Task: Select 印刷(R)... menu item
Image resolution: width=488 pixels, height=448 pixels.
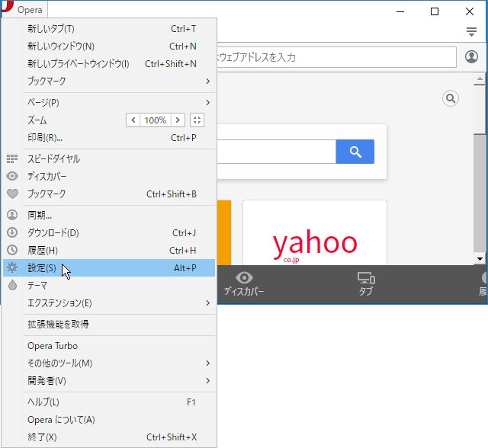Action: point(109,138)
